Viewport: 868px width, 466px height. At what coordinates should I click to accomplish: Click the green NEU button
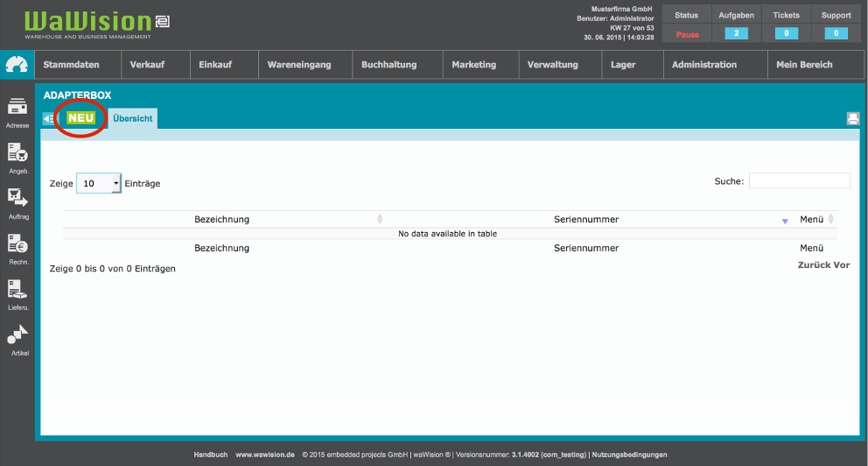click(x=80, y=118)
